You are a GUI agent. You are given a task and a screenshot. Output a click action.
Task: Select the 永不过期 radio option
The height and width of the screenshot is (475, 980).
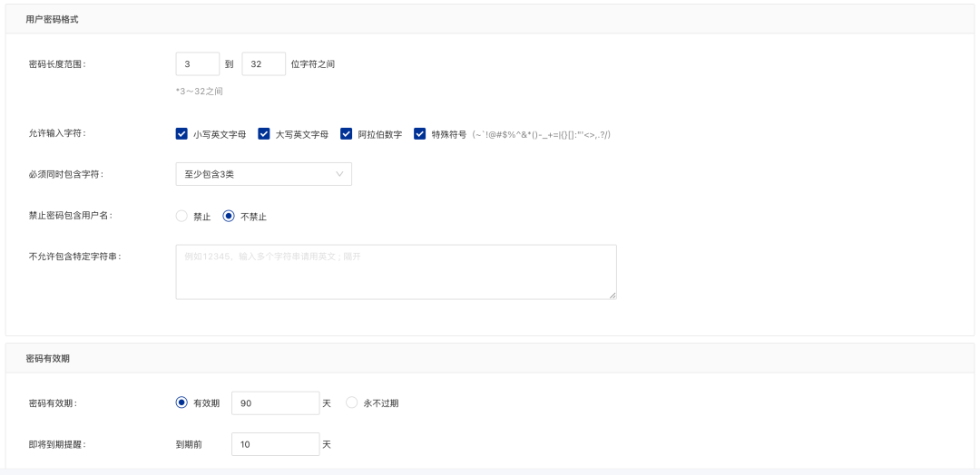click(x=352, y=402)
